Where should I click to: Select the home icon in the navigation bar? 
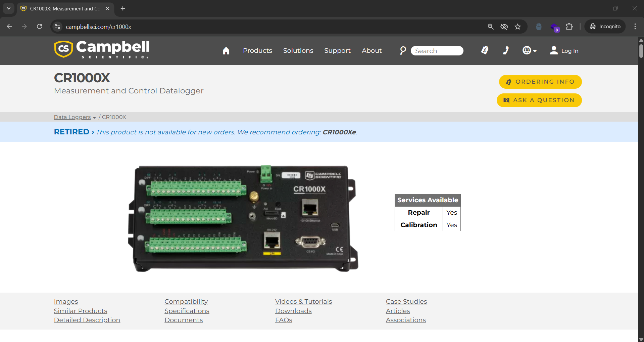[226, 50]
